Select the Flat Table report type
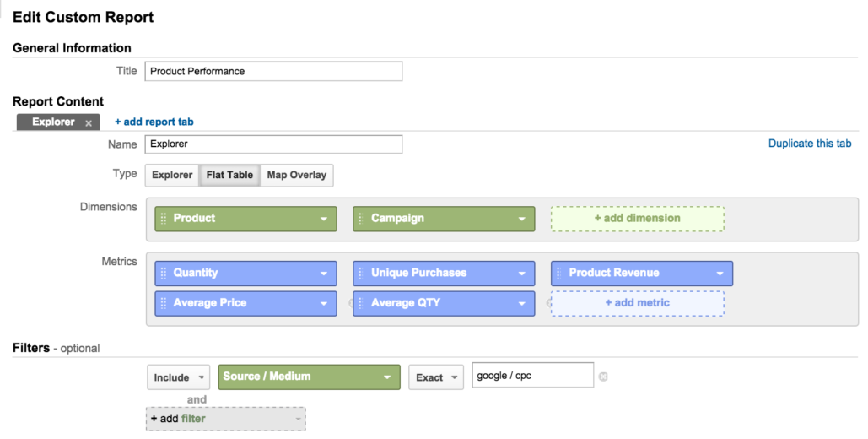 (x=229, y=175)
